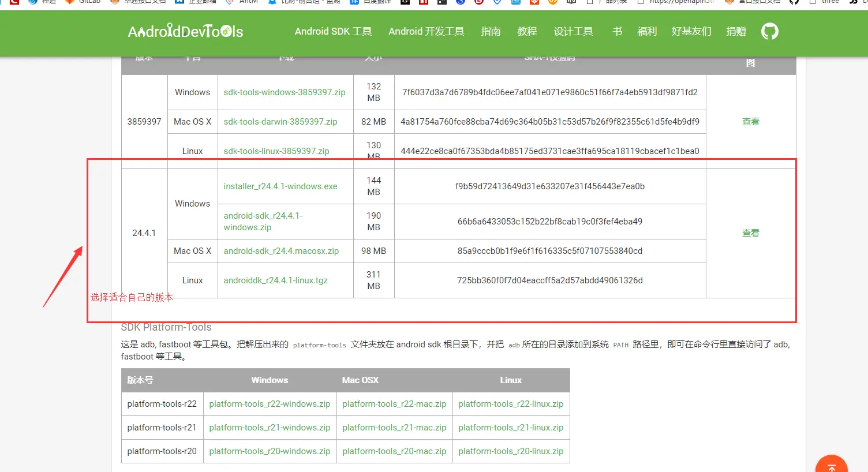Download android-sdk_r24.4.1-windows.zip
The height and width of the screenshot is (472, 868).
(263, 222)
